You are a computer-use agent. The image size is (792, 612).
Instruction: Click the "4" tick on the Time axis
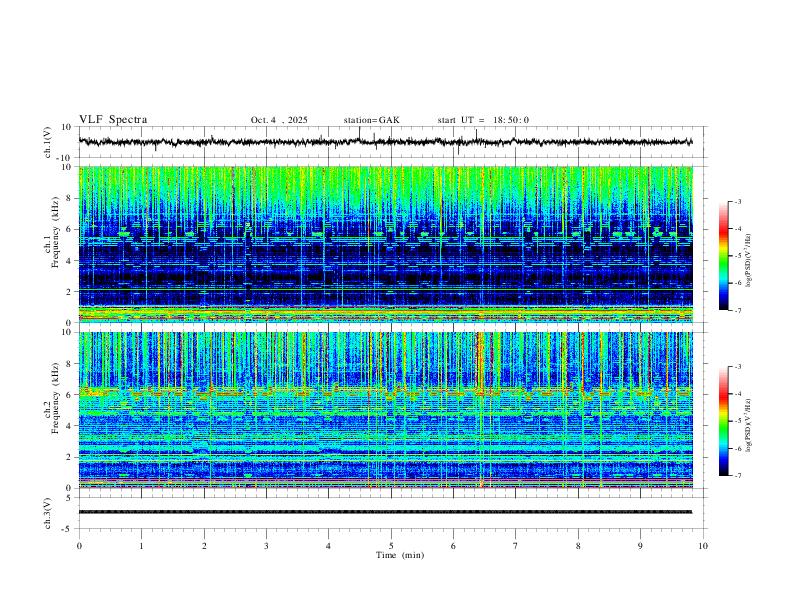328,546
